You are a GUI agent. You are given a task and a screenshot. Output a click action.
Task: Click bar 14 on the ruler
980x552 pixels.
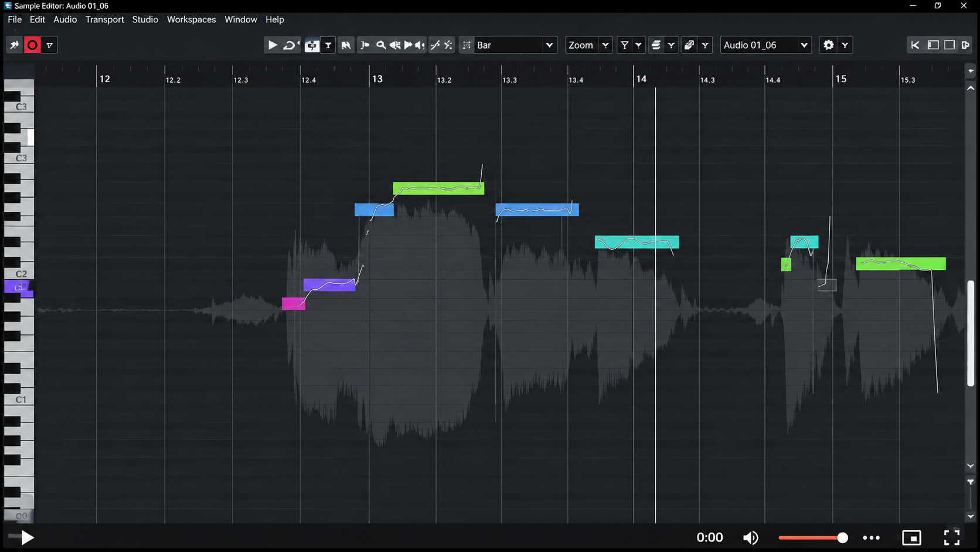pos(641,79)
